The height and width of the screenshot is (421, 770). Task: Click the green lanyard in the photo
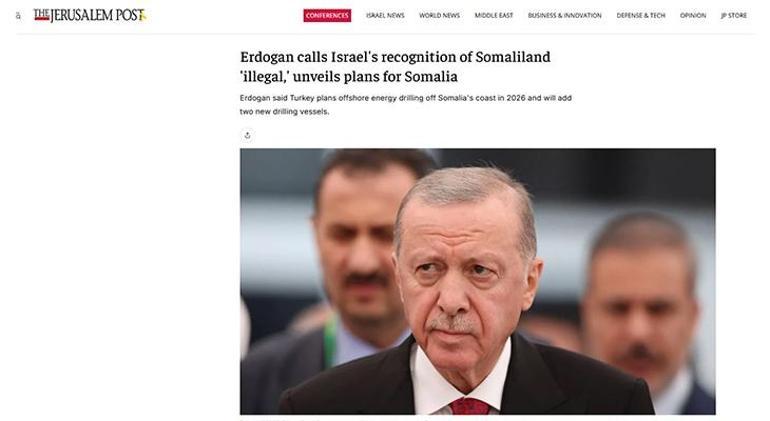click(330, 340)
